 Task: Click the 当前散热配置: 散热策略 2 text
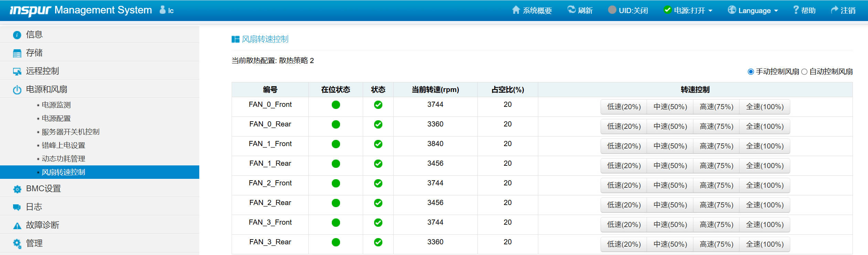[273, 61]
